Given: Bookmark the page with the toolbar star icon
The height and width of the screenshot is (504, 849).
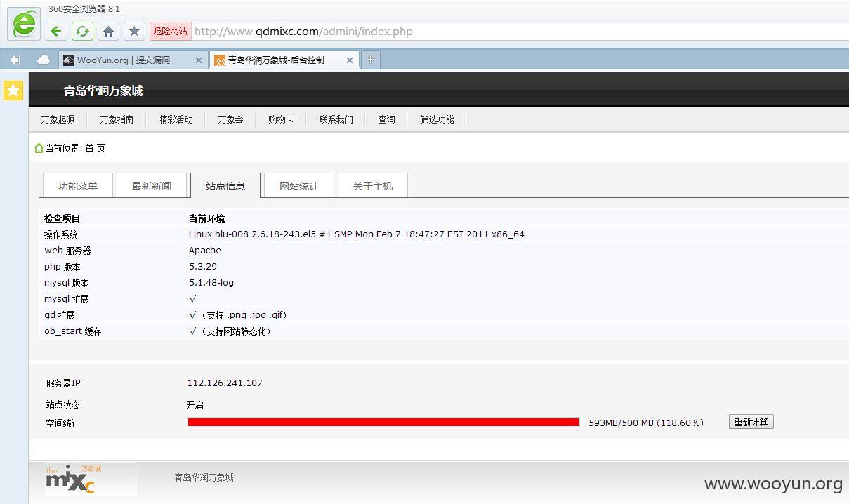Looking at the screenshot, I should 134,31.
